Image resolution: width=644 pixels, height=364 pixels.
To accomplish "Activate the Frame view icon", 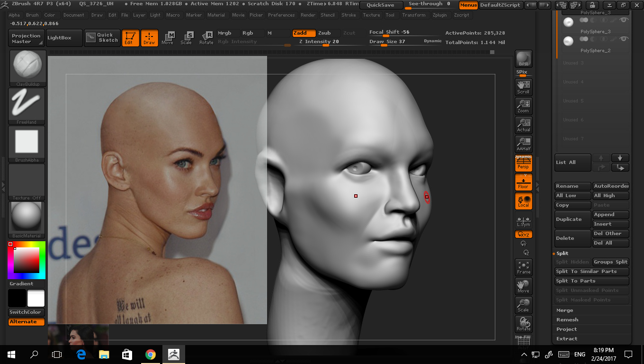I will pyautogui.click(x=523, y=267).
